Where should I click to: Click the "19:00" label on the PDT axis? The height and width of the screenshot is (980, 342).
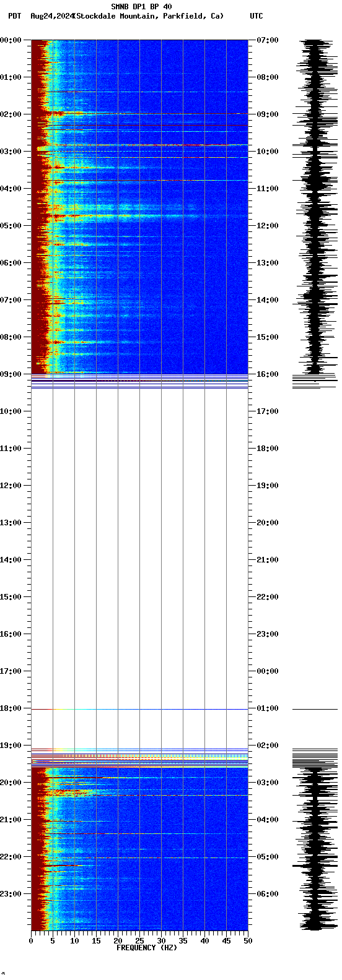(x=11, y=746)
